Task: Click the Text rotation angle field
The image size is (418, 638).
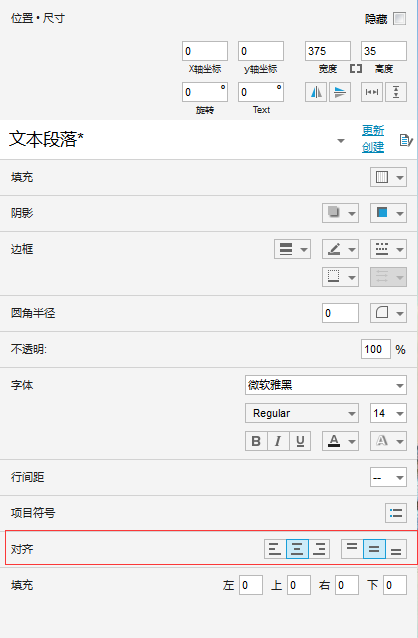Action: [261, 92]
